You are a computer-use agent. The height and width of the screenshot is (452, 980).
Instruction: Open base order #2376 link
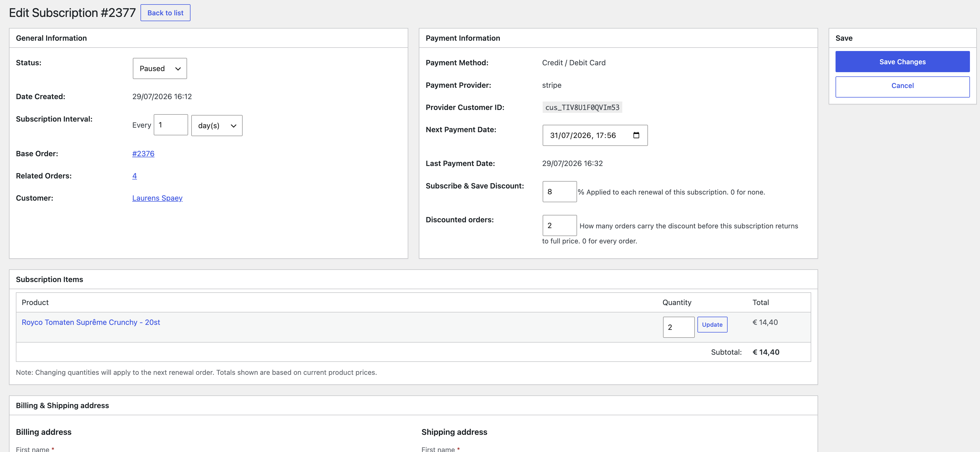click(143, 154)
